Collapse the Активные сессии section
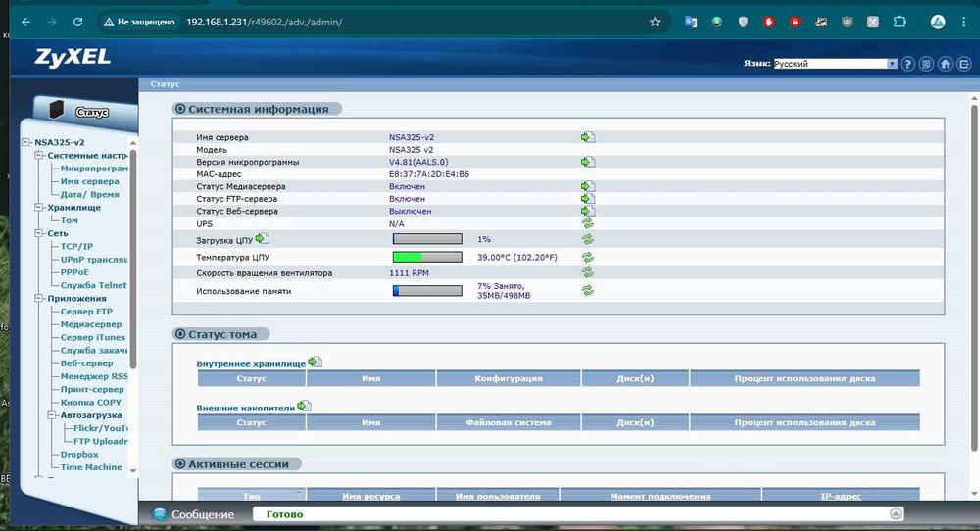This screenshot has width=980, height=531. click(x=179, y=464)
